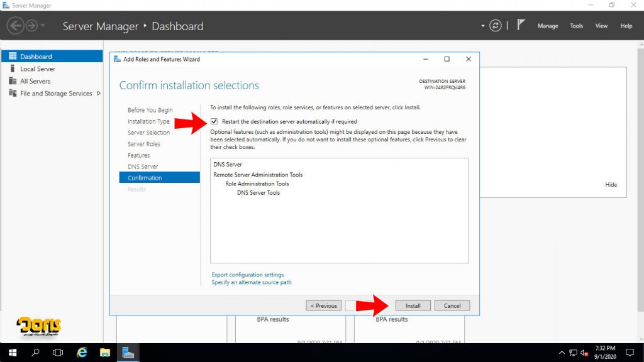Image resolution: width=644 pixels, height=362 pixels.
Task: Click the Previous button
Action: coord(323,306)
